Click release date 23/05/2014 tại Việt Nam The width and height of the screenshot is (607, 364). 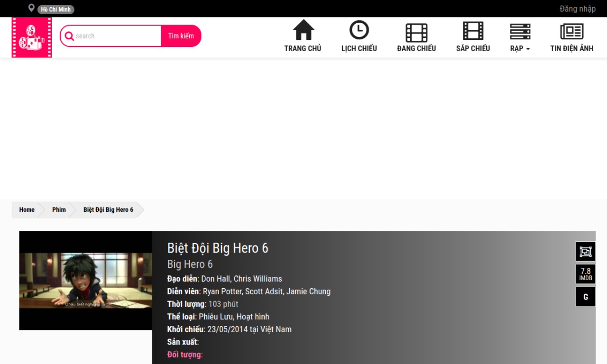pos(249,329)
